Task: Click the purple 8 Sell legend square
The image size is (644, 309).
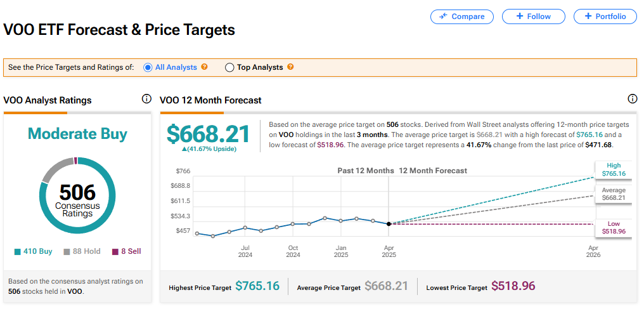Action: pos(115,252)
